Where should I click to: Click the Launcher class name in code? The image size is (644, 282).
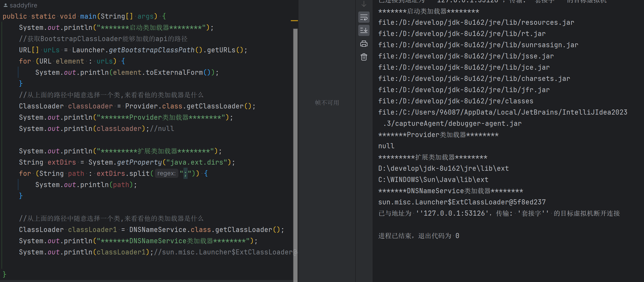88,50
